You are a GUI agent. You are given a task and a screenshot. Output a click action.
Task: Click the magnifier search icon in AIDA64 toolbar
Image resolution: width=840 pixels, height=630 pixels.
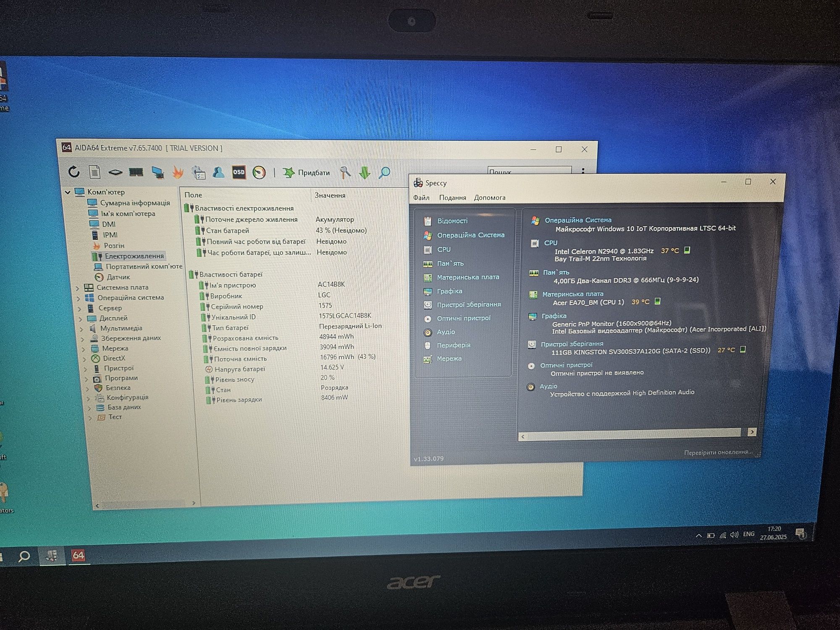[x=384, y=173]
